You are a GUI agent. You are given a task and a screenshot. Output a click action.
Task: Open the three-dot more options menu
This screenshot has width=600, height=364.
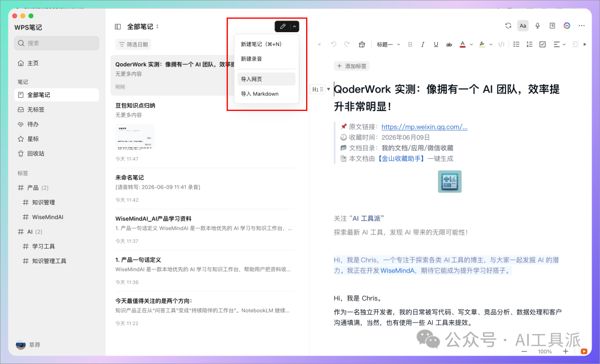(x=582, y=26)
